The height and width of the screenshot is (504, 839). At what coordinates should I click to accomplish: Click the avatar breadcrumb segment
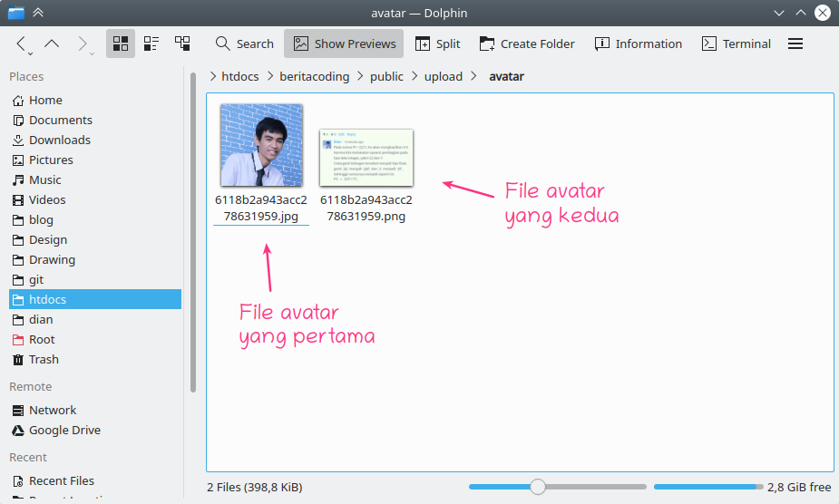506,76
